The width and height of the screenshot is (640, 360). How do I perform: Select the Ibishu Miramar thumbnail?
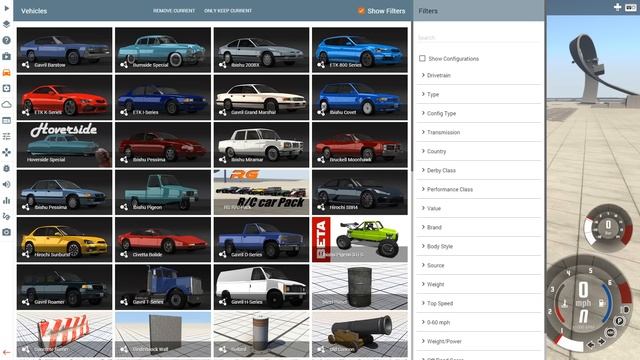click(x=261, y=144)
